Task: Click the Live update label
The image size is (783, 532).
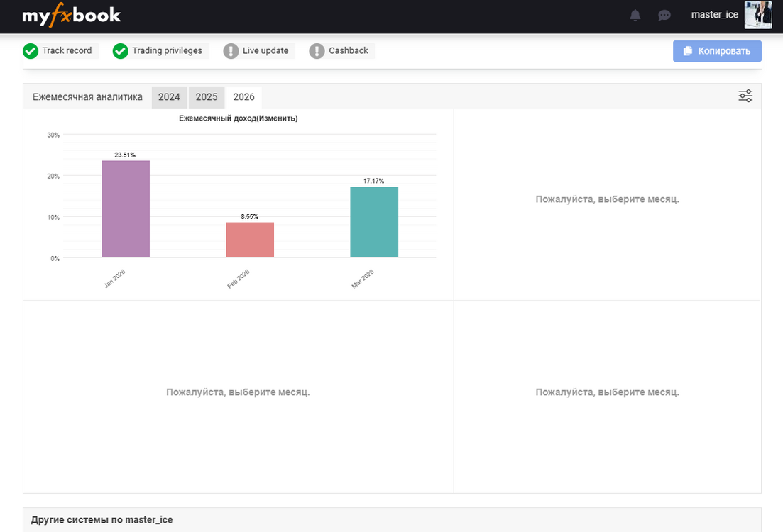Action: click(x=265, y=50)
